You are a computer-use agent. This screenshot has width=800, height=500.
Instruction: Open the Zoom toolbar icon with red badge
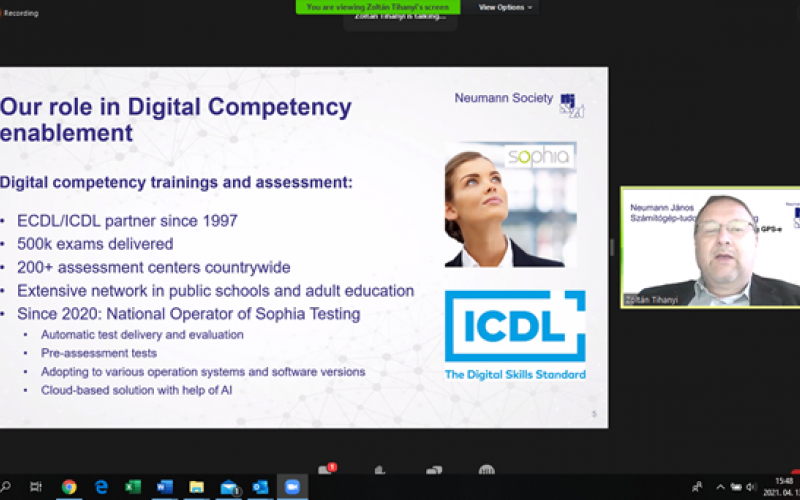pyautogui.click(x=327, y=469)
